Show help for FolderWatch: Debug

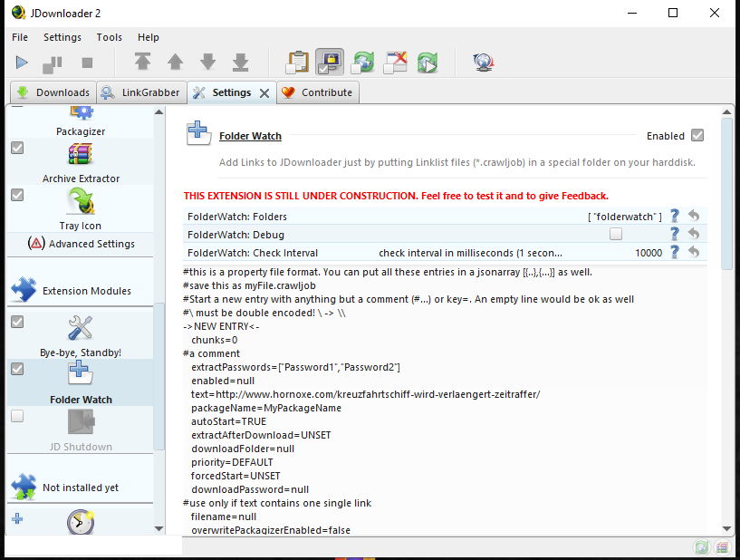coord(675,234)
